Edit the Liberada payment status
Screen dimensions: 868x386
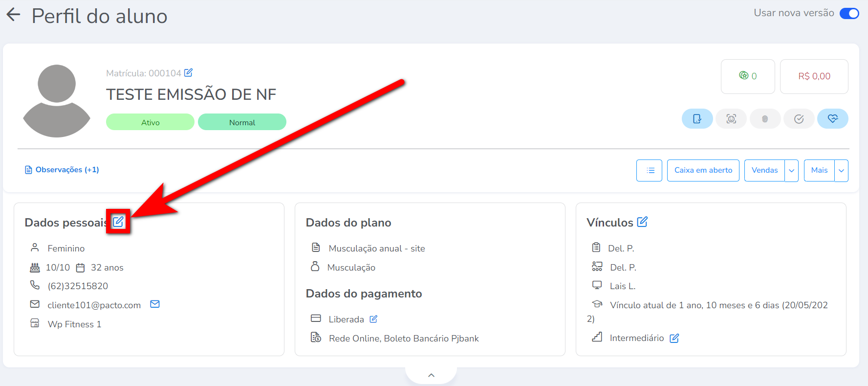[x=373, y=319]
